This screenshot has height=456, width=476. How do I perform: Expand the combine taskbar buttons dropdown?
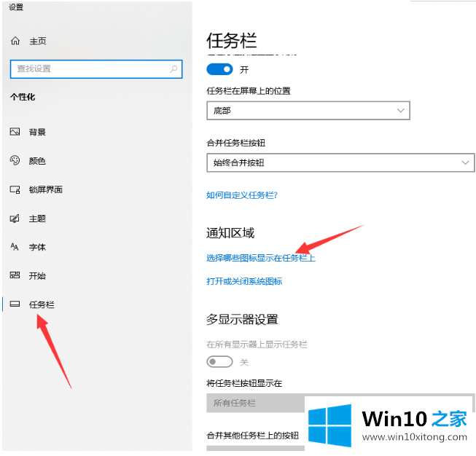coord(340,162)
